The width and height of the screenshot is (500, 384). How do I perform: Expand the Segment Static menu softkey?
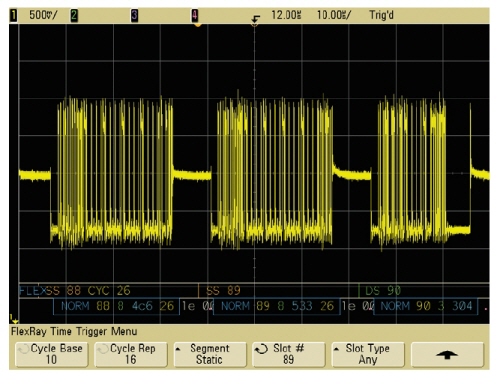[210, 355]
